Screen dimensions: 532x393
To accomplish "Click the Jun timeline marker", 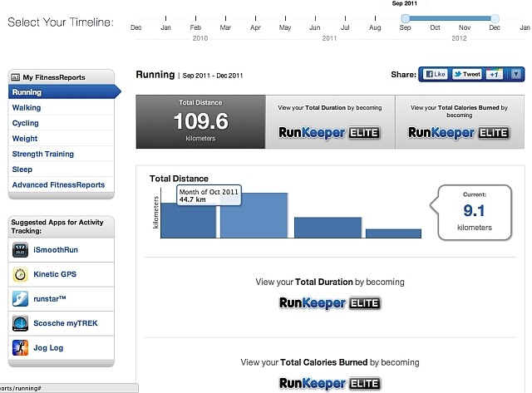I will point(315,18).
